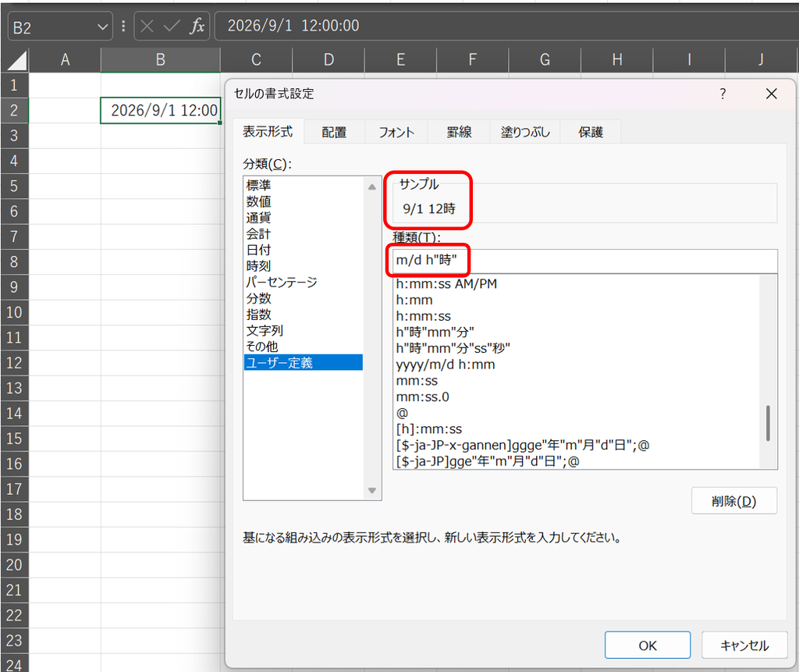Select row 20 header
The width and height of the screenshot is (799, 672).
(x=14, y=565)
